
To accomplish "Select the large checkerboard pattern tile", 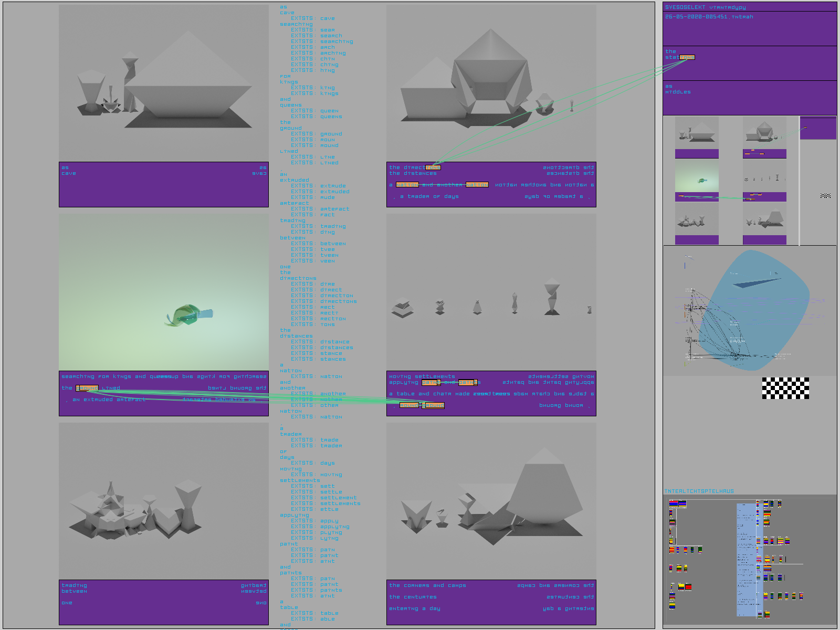I will click(785, 388).
